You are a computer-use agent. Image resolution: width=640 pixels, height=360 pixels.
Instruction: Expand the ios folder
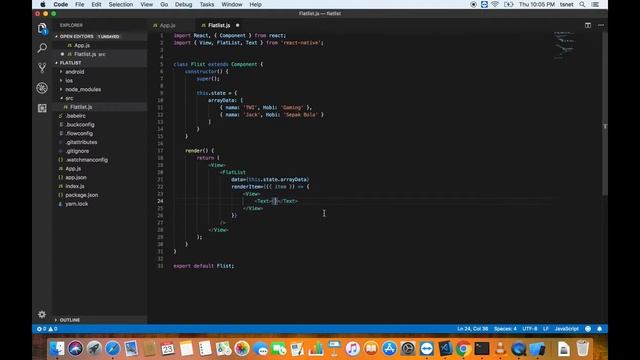click(69, 81)
